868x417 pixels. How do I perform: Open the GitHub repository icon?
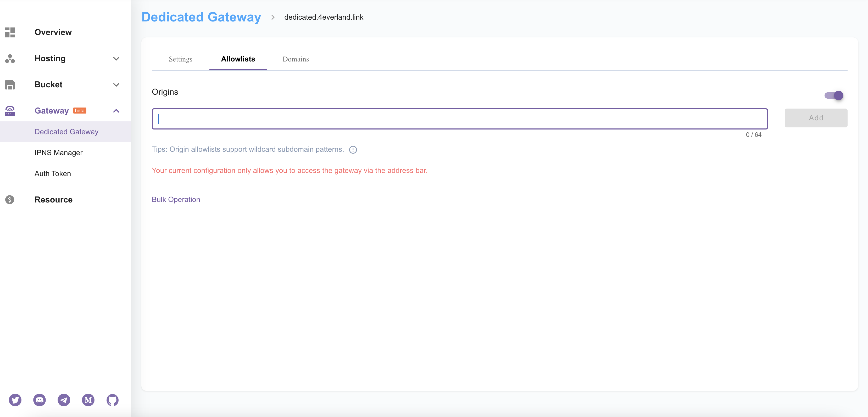point(112,400)
